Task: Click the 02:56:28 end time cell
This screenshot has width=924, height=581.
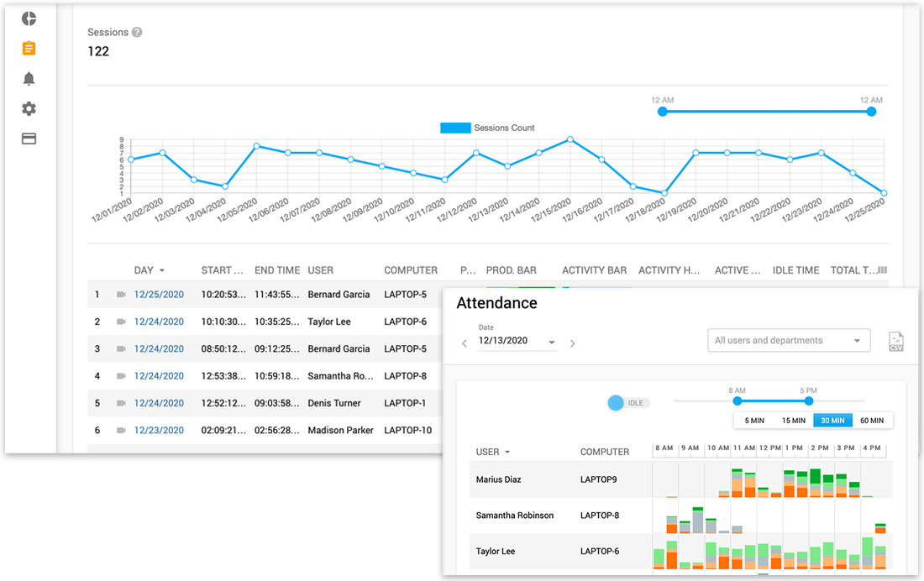Action: click(x=277, y=430)
